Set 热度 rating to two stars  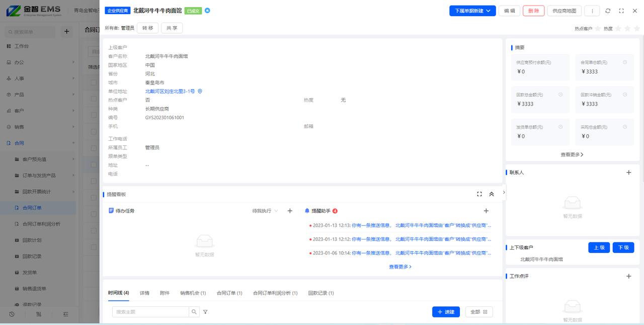pos(628,29)
